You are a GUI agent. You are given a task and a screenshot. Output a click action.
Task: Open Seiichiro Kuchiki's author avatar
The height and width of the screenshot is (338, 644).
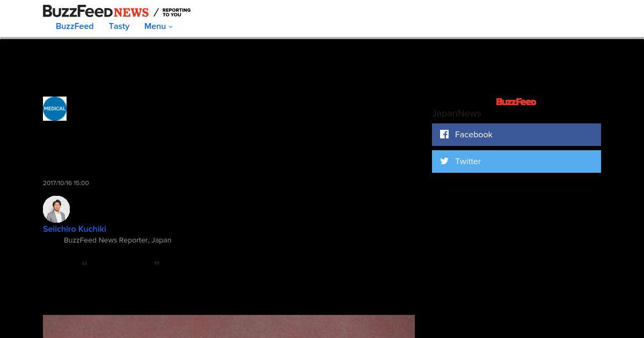pyautogui.click(x=56, y=209)
